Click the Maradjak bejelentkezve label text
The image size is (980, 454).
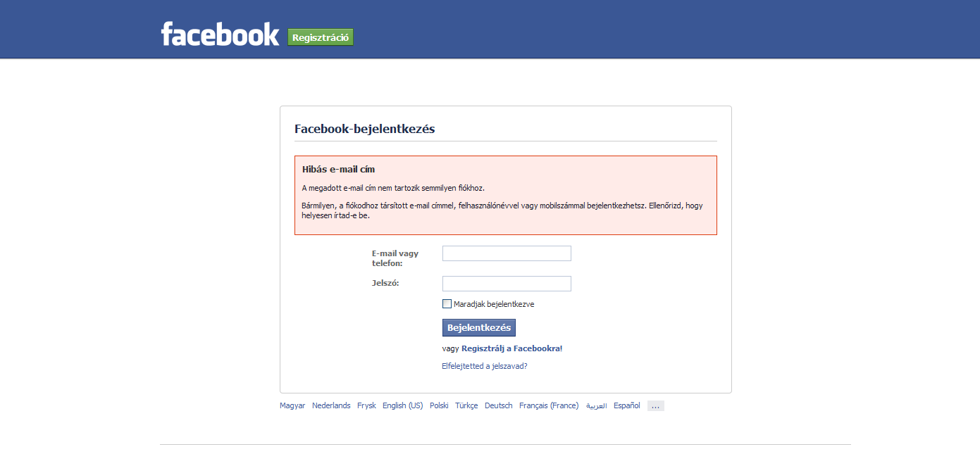coord(494,304)
